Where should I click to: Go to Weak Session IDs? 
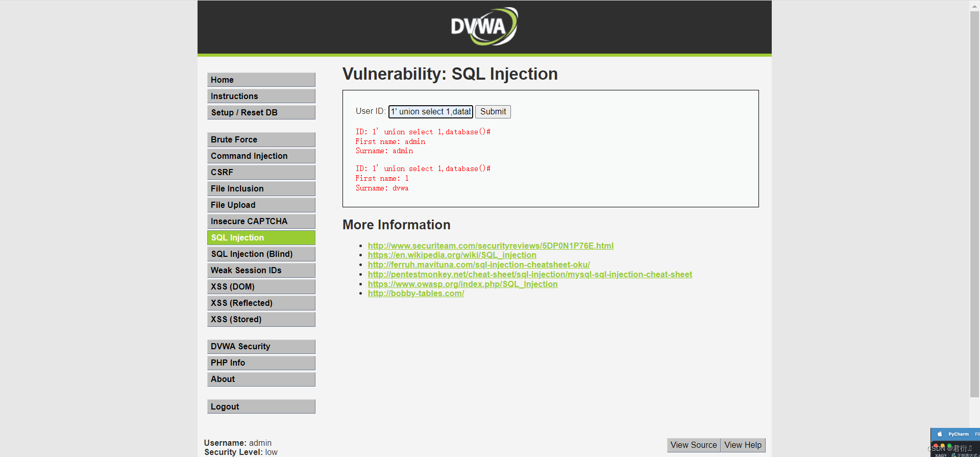pyautogui.click(x=261, y=270)
